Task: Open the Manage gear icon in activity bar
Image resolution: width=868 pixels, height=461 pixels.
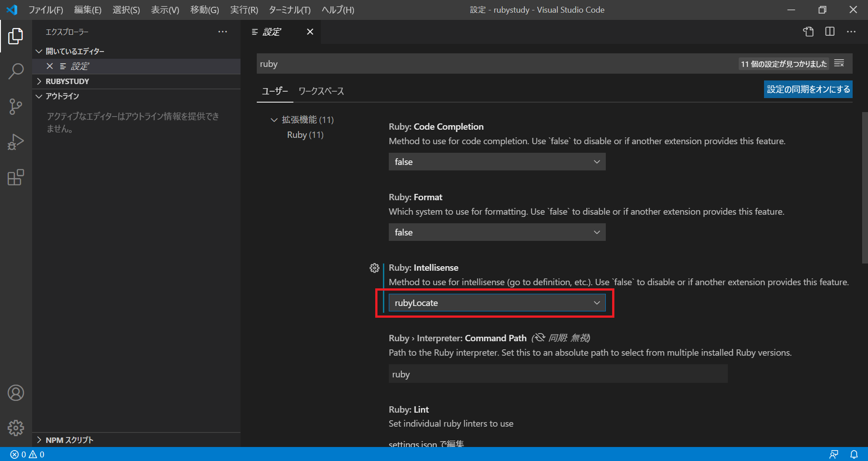Action: click(x=16, y=428)
